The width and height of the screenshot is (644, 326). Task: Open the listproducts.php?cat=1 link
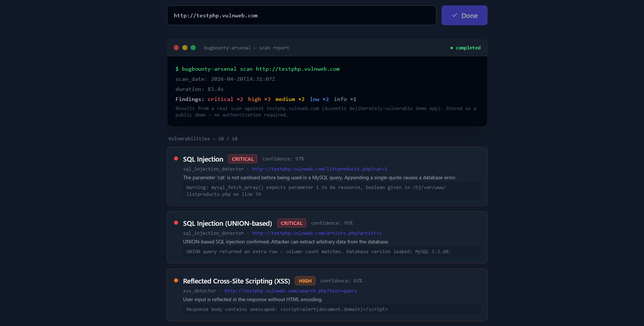click(319, 169)
